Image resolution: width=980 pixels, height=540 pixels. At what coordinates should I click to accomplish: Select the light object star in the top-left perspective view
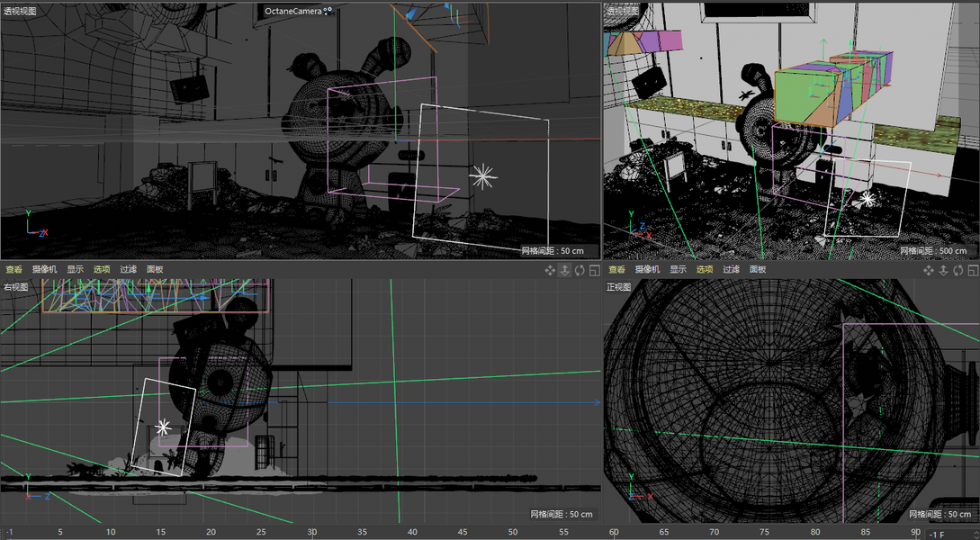pyautogui.click(x=483, y=177)
